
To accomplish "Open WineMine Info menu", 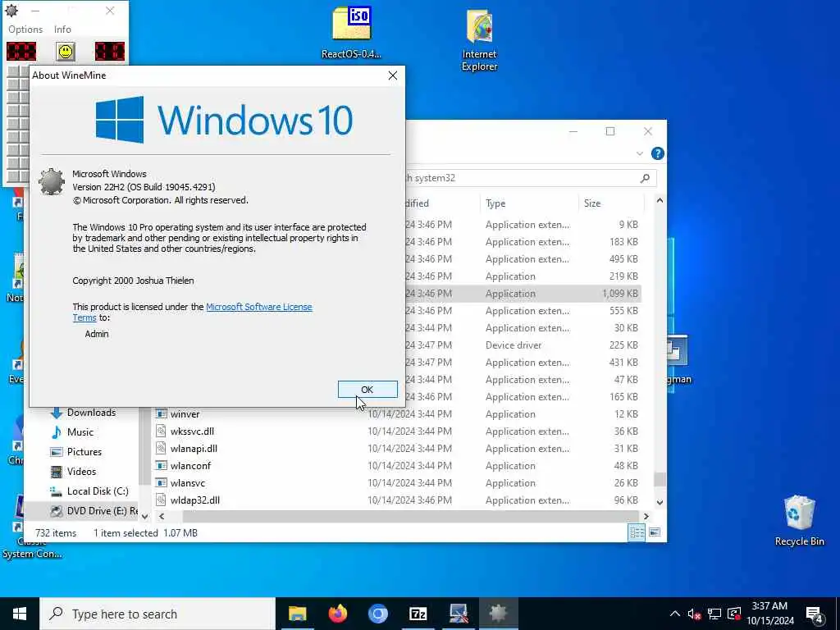I will point(62,30).
